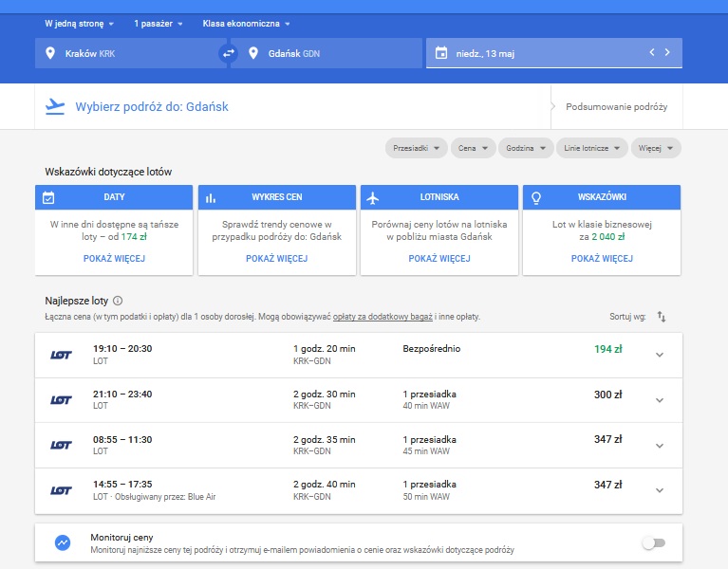
Task: Click LOT logo of 14:55 flight
Action: coord(61,490)
